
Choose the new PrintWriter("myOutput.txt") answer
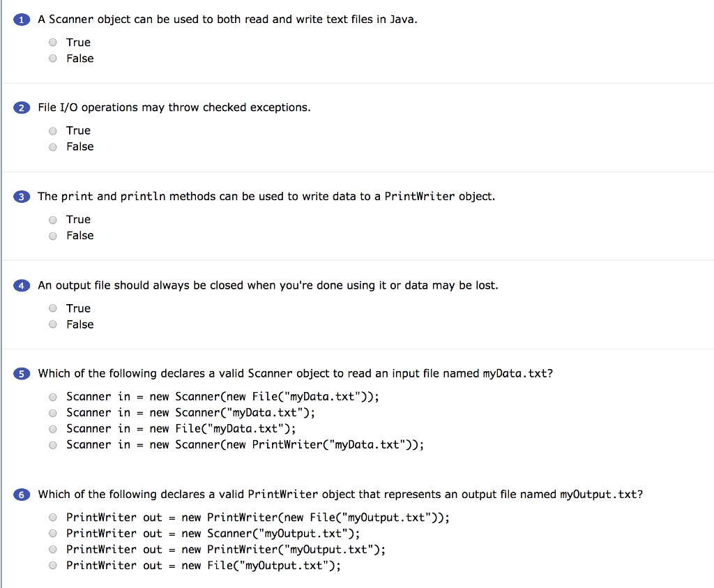coord(52,549)
